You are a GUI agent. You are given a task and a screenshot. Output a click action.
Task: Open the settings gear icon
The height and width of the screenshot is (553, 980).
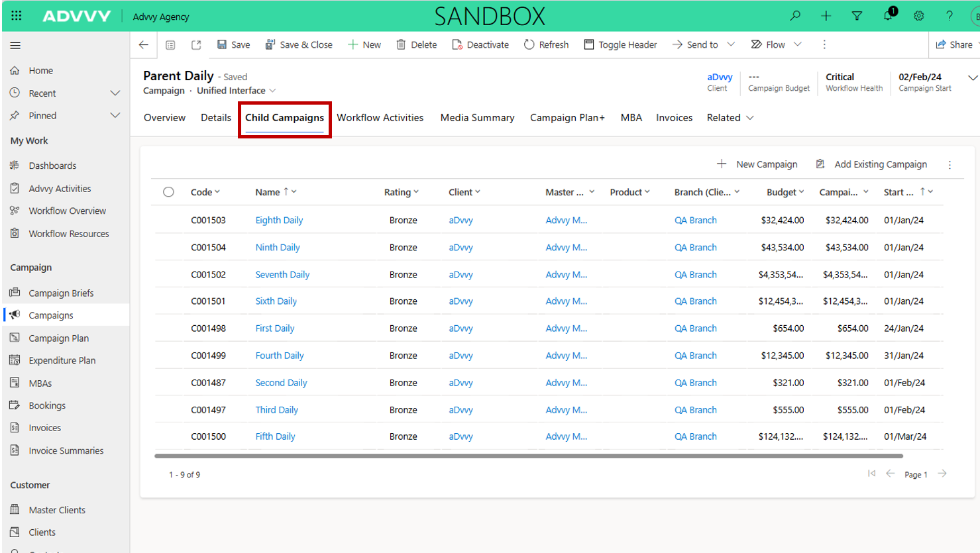(918, 16)
